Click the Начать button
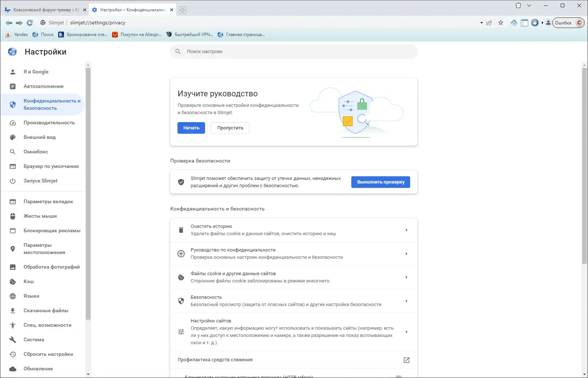 (x=191, y=128)
